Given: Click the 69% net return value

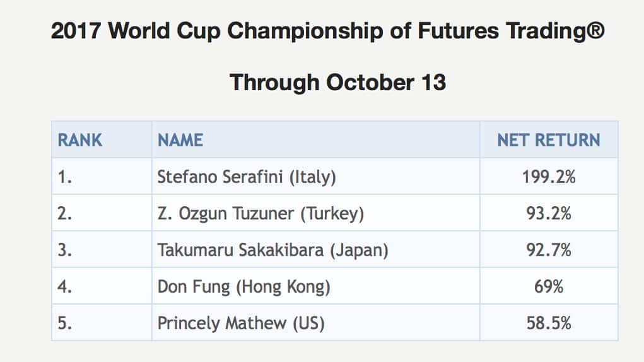Looking at the screenshot, I should [x=549, y=287].
